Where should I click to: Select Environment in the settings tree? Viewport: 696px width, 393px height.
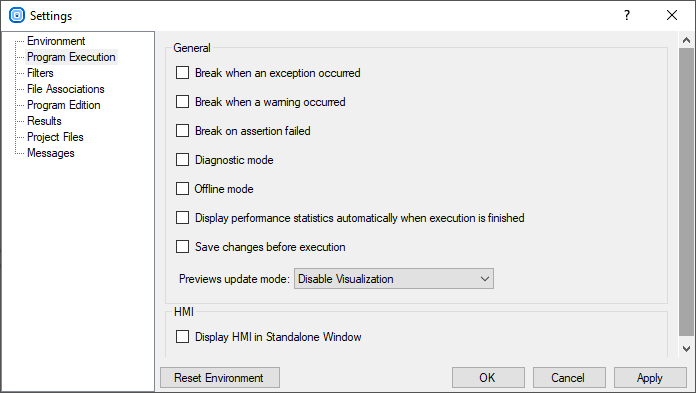point(56,41)
